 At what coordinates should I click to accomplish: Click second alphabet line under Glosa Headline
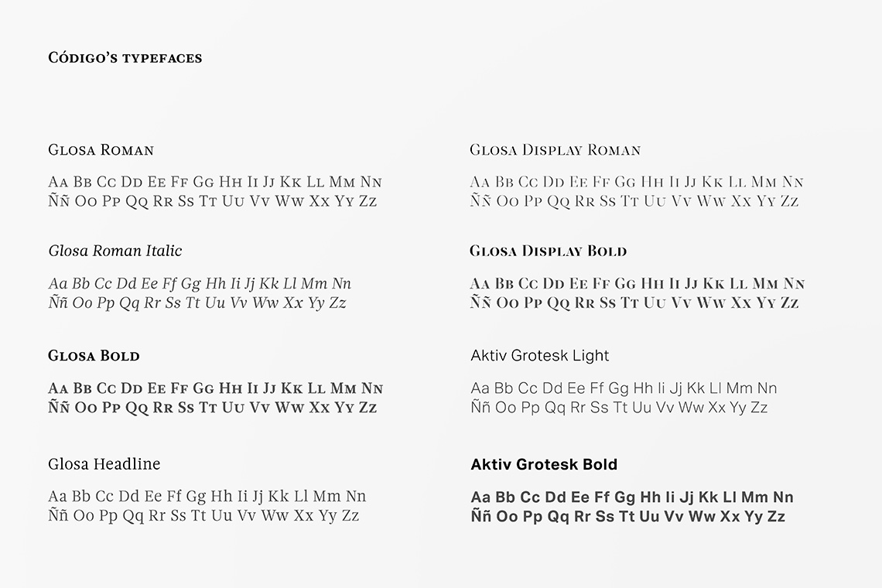(x=203, y=515)
